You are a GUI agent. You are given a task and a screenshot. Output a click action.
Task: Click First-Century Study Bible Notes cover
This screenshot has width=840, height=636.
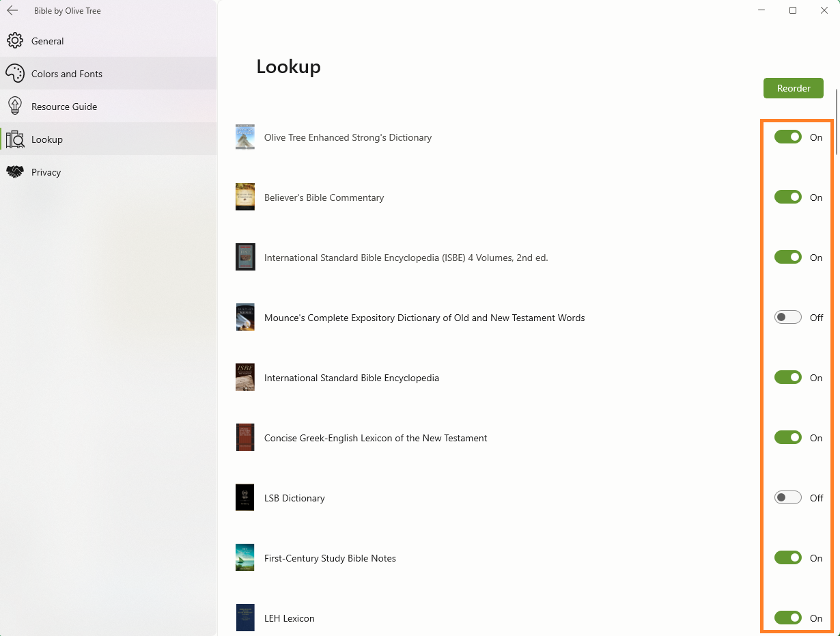pos(245,557)
